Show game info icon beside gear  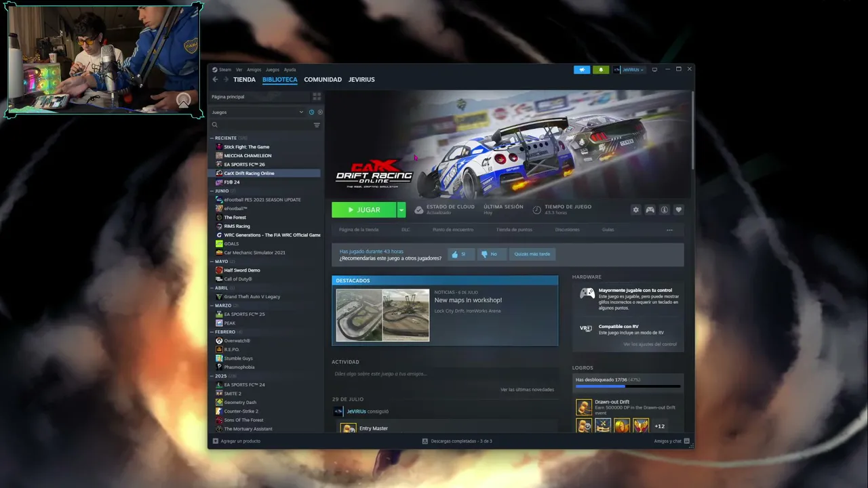coord(664,210)
